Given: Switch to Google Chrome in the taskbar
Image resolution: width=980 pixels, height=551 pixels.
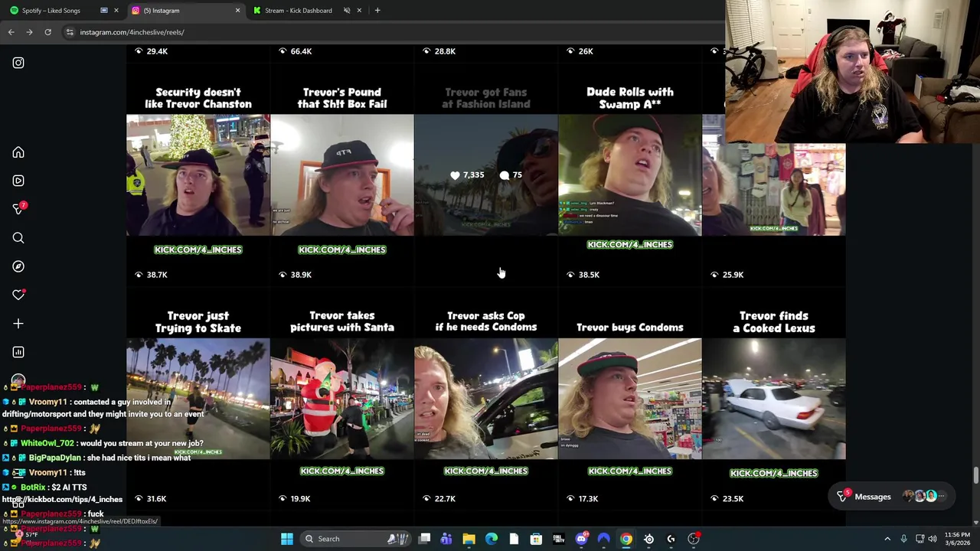Looking at the screenshot, I should coord(626,539).
